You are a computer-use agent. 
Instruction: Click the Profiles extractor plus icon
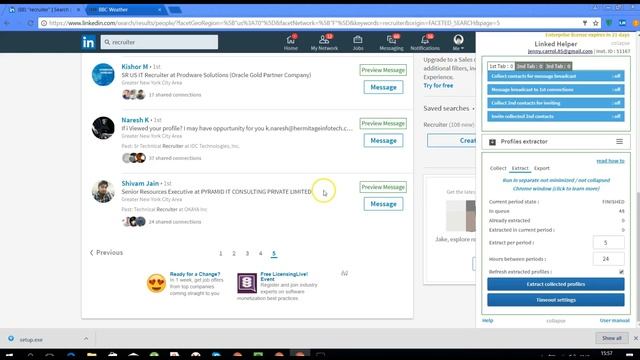pos(492,142)
